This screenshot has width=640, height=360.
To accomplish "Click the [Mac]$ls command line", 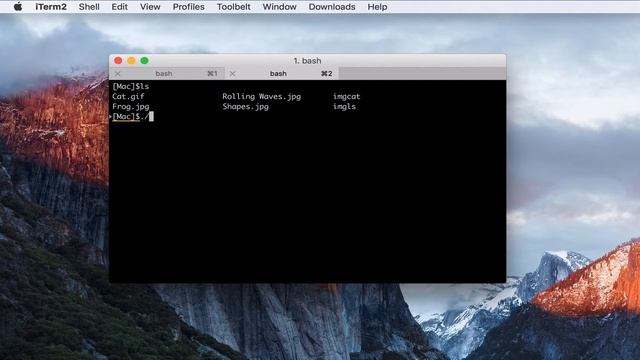I will (x=131, y=86).
